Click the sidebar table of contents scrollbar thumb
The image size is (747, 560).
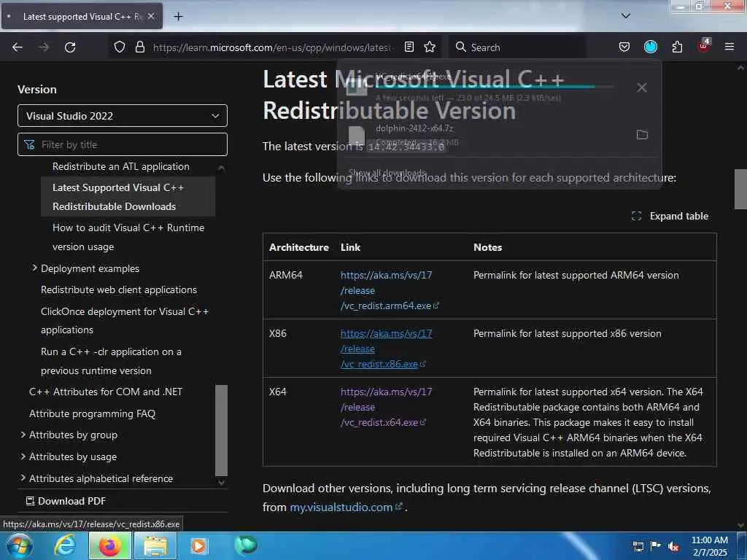coord(221,430)
